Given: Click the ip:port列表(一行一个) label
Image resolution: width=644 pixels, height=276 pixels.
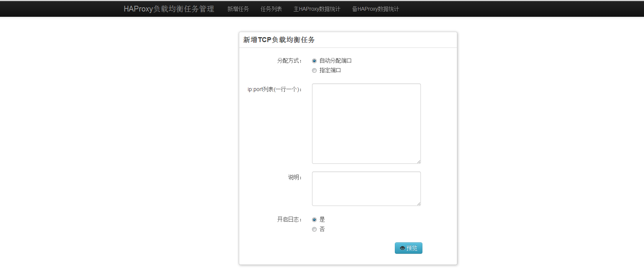Looking at the screenshot, I should coord(275,89).
